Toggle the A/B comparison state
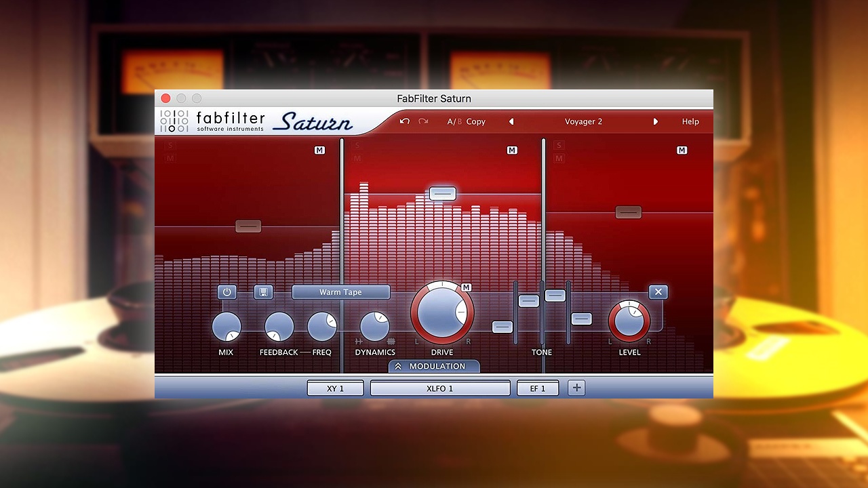The image size is (868, 488). pyautogui.click(x=454, y=121)
